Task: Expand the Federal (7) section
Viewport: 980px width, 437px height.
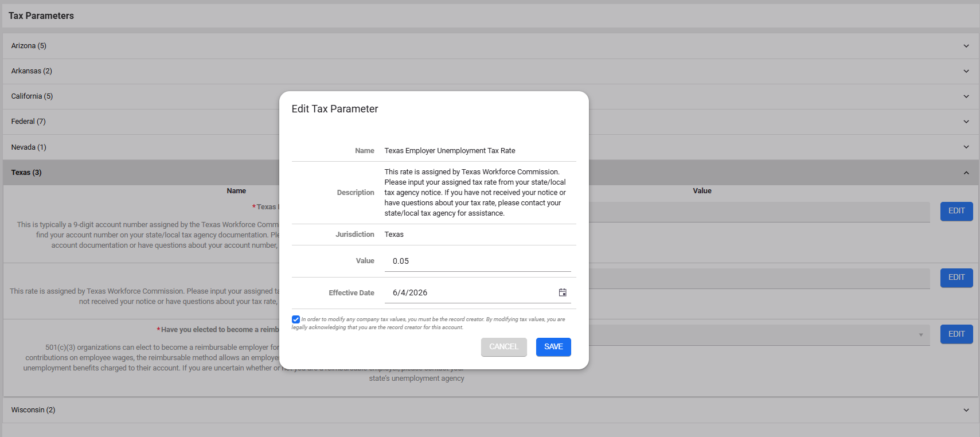Action: [x=490, y=122]
